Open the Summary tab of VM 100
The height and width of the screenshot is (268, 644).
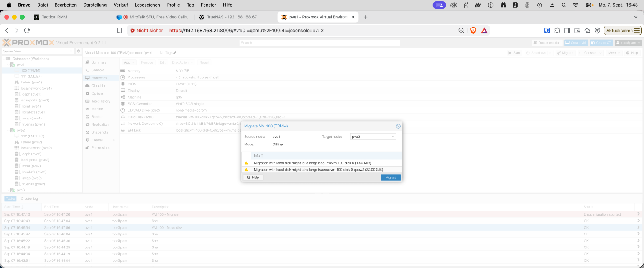coord(99,62)
